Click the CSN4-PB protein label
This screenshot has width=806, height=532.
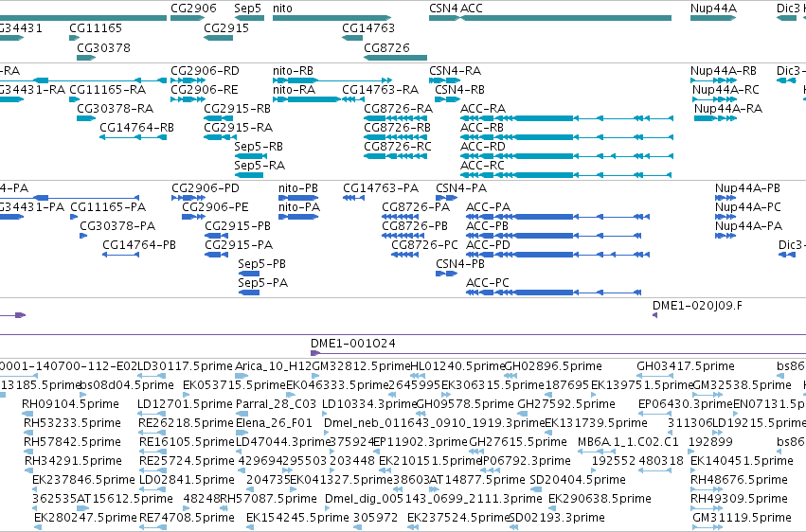tap(460, 263)
